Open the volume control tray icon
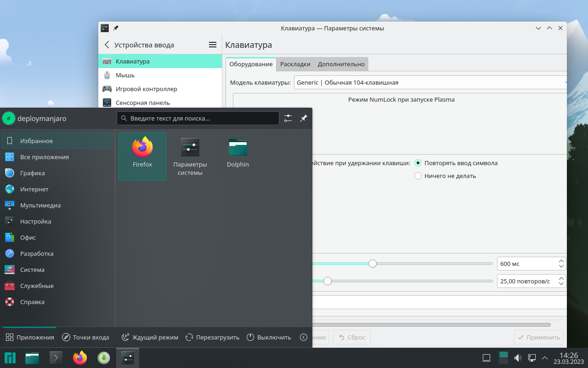 (x=518, y=358)
